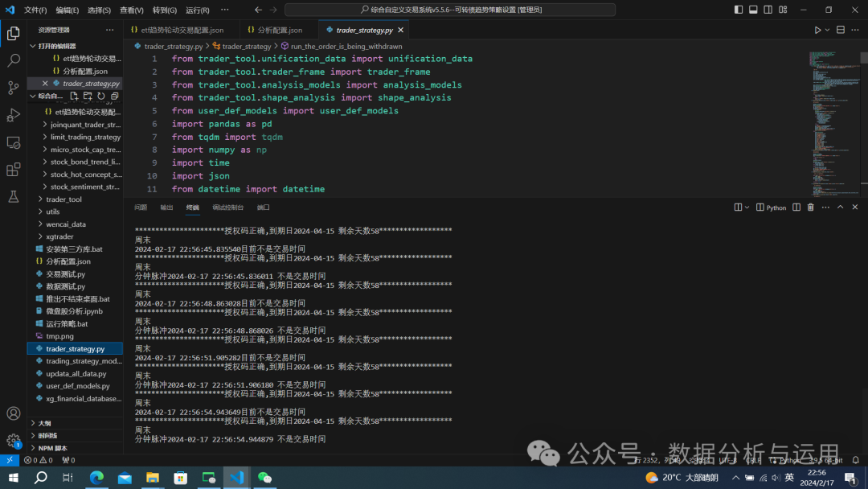This screenshot has width=868, height=489.
Task: Click the command center search box
Action: (450, 10)
